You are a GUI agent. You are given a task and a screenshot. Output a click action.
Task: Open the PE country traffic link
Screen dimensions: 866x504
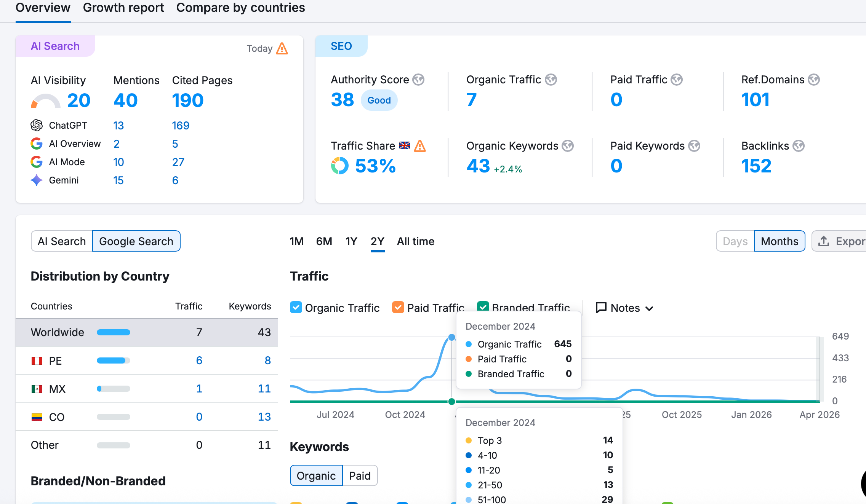click(x=199, y=360)
